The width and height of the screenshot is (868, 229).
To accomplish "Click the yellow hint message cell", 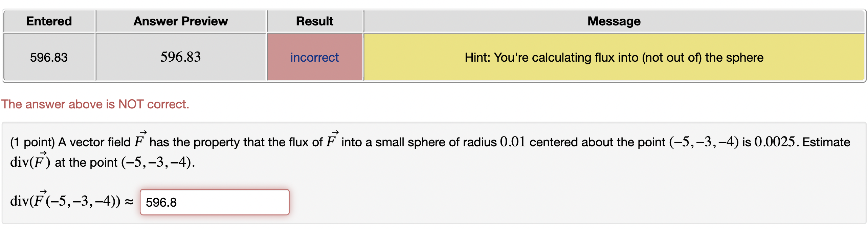I will (x=614, y=57).
